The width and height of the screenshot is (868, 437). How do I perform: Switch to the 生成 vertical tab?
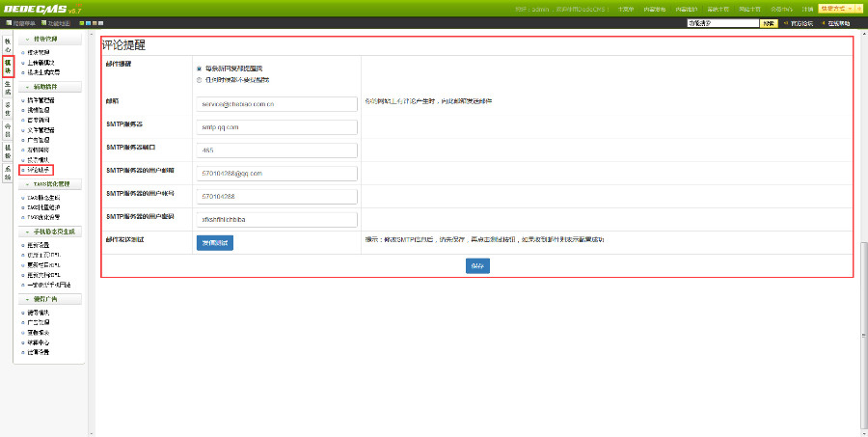[7, 88]
